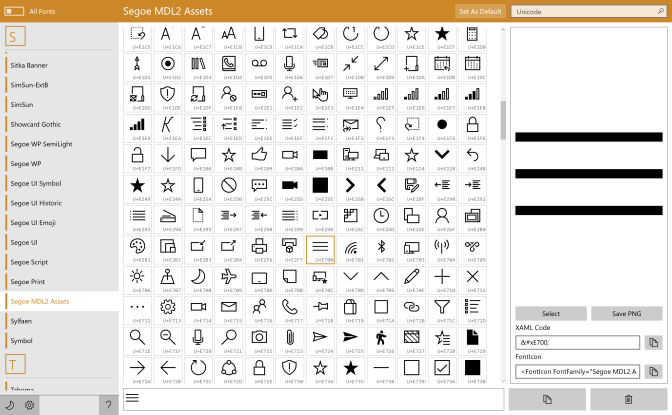The width and height of the screenshot is (672, 415).
Task: Select the highlighted hamburger glyph U+E700
Action: (320, 250)
